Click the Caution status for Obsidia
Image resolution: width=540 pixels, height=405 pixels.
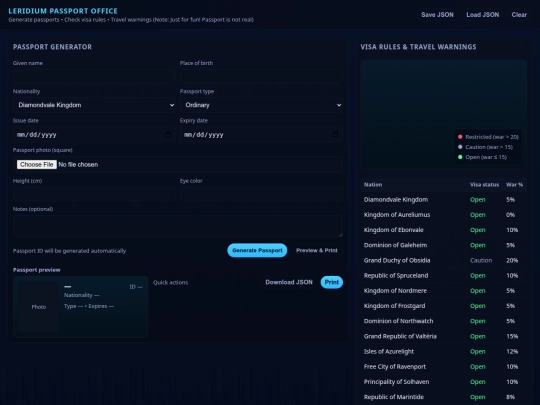481,260
